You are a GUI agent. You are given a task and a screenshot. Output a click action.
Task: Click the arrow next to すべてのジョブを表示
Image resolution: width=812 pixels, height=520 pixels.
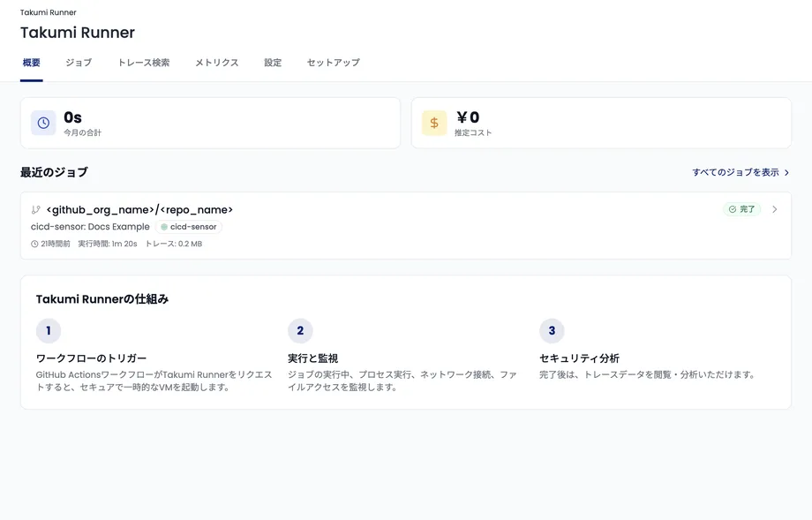coord(786,172)
